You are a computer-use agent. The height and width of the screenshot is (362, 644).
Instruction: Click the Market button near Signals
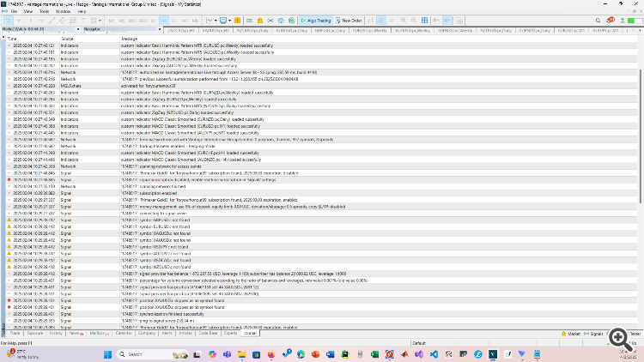(570, 334)
